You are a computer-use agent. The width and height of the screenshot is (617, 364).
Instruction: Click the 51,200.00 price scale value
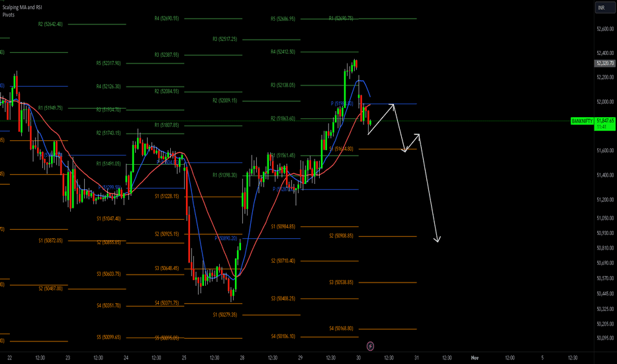click(605, 199)
